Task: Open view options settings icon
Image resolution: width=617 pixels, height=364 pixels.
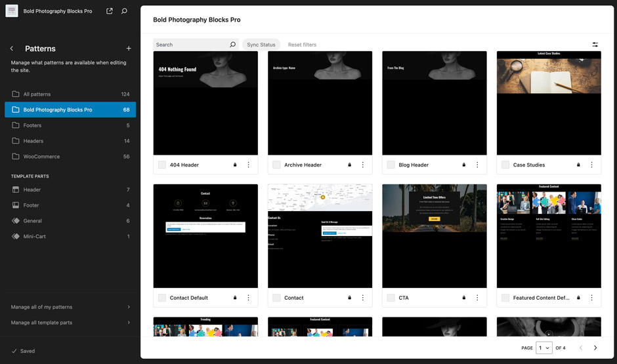Action: (x=595, y=45)
